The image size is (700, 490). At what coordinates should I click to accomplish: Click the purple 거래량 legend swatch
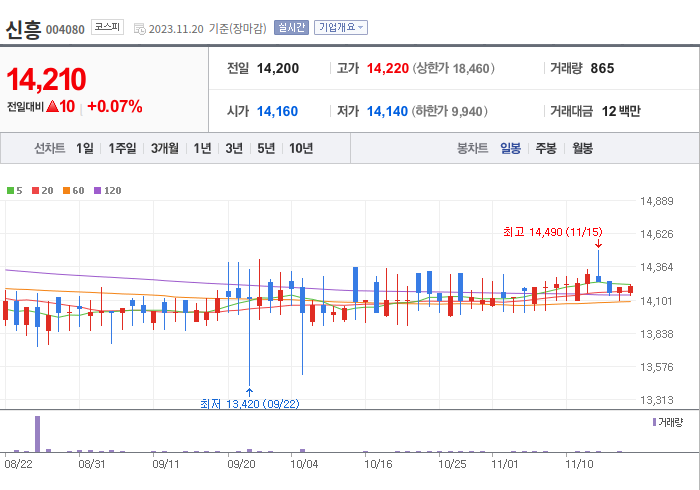(654, 422)
